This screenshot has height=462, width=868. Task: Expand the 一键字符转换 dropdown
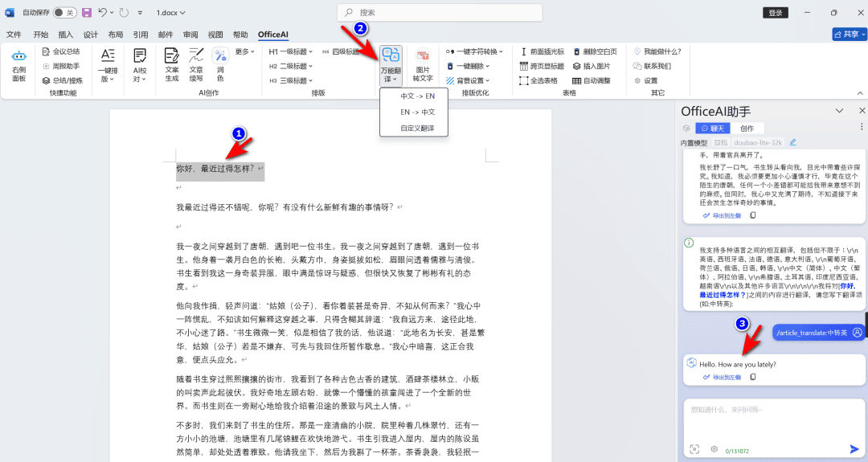pos(474,51)
